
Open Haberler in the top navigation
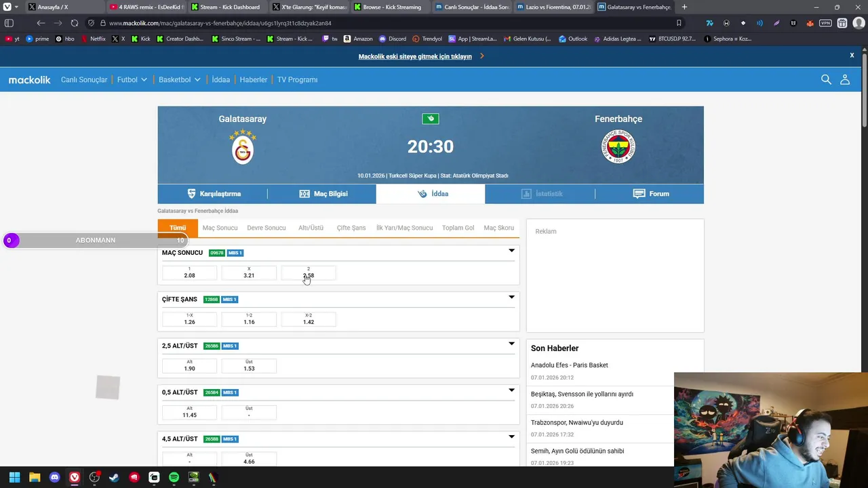pyautogui.click(x=254, y=79)
